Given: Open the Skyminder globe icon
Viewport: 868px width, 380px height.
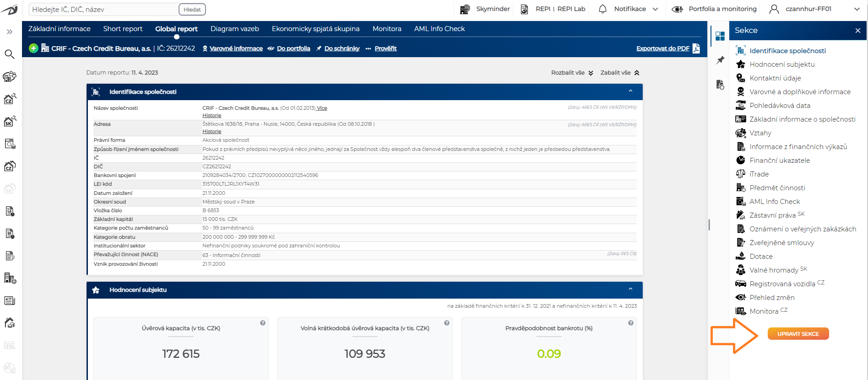Looking at the screenshot, I should [465, 9].
